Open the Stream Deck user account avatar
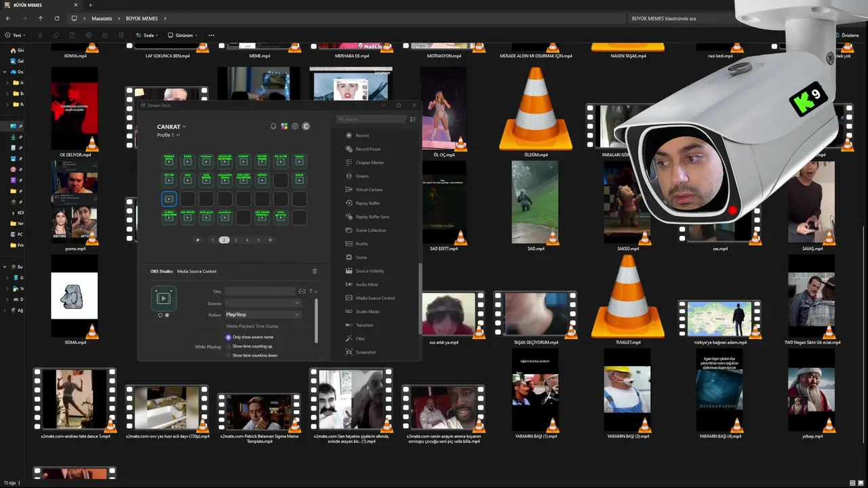 306,126
